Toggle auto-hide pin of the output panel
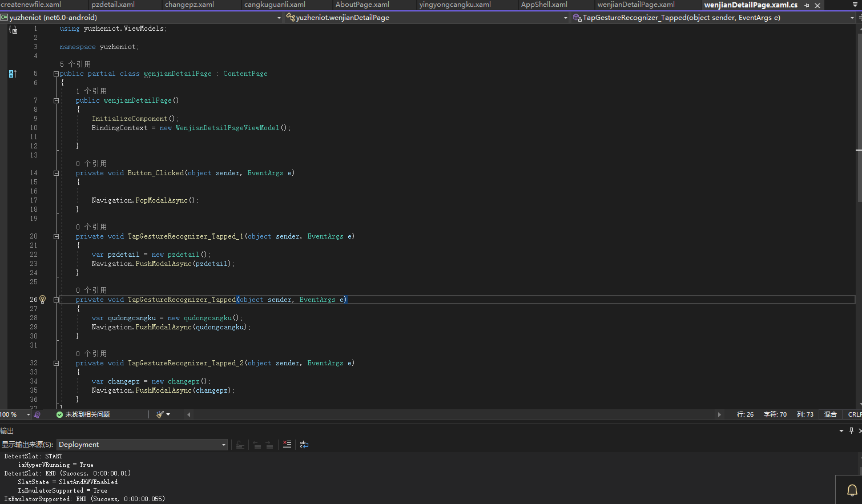 (x=851, y=431)
